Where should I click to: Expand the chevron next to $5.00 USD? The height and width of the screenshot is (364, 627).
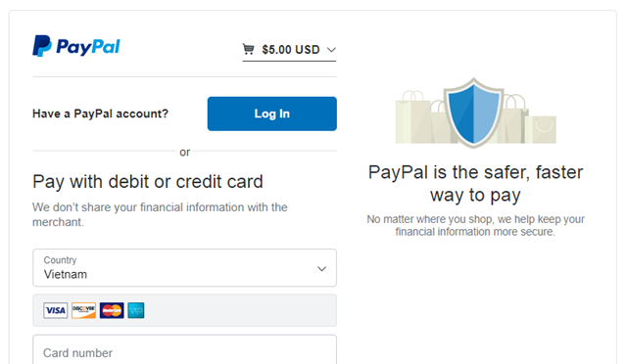pyautogui.click(x=331, y=50)
